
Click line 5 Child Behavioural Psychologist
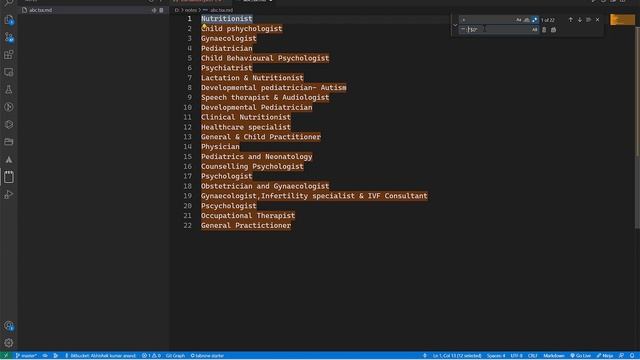click(x=265, y=58)
